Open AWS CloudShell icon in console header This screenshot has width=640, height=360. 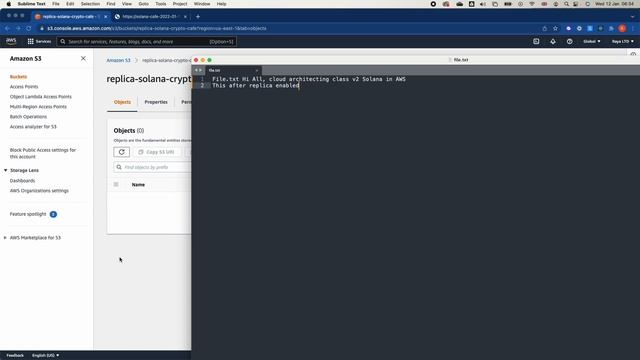coord(536,41)
